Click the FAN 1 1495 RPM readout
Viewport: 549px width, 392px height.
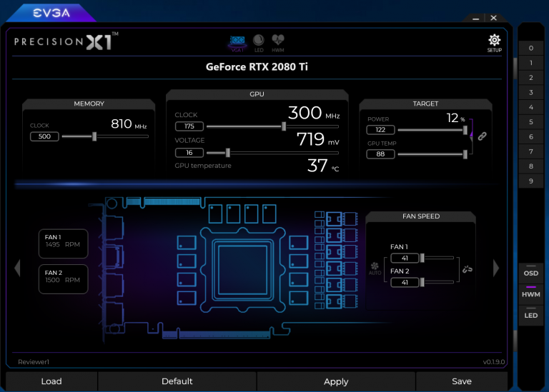click(64, 243)
